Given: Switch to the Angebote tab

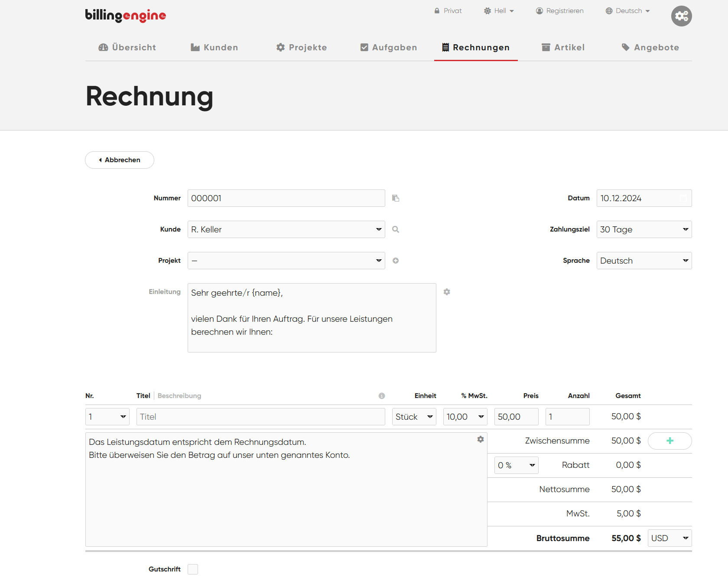Looking at the screenshot, I should [650, 47].
